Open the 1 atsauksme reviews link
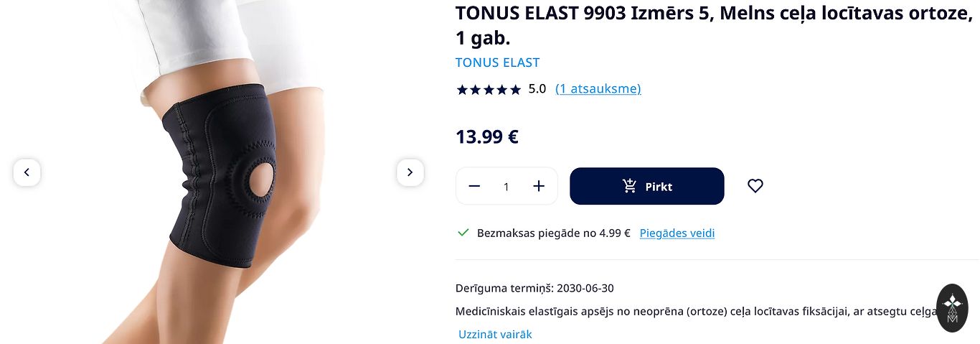The image size is (980, 344). tap(598, 89)
